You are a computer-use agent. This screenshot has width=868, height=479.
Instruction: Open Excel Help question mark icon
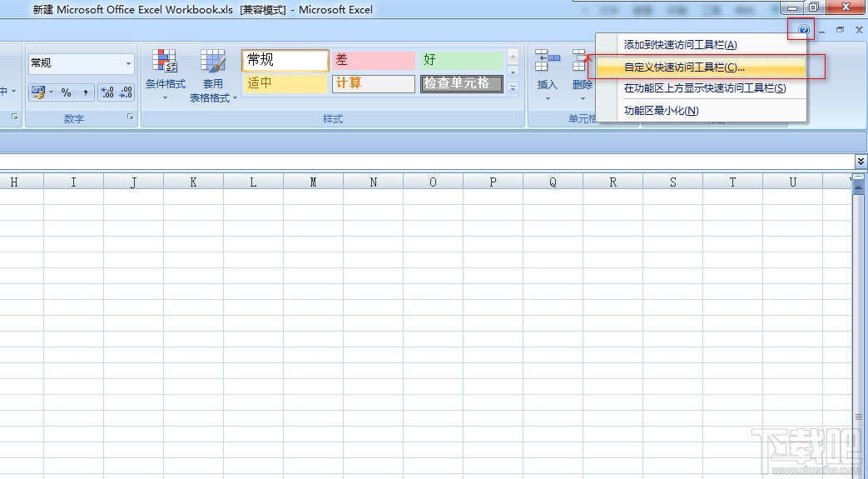tap(804, 30)
